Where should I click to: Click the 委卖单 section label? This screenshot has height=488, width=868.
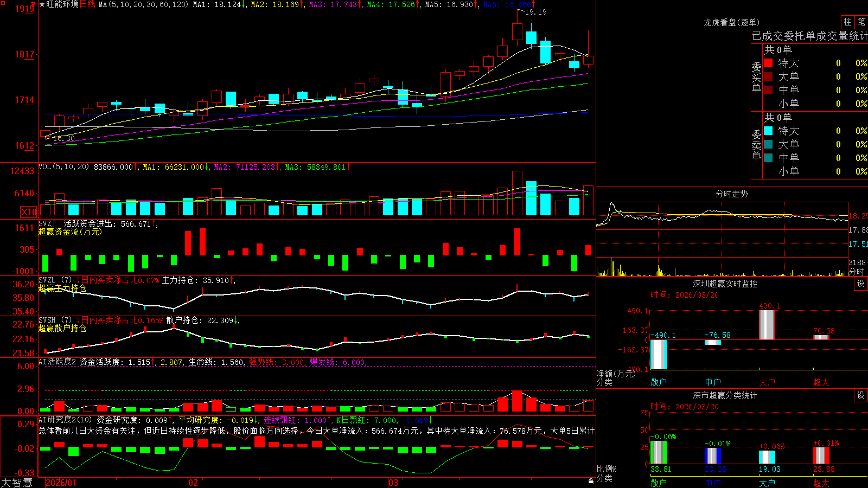click(756, 145)
